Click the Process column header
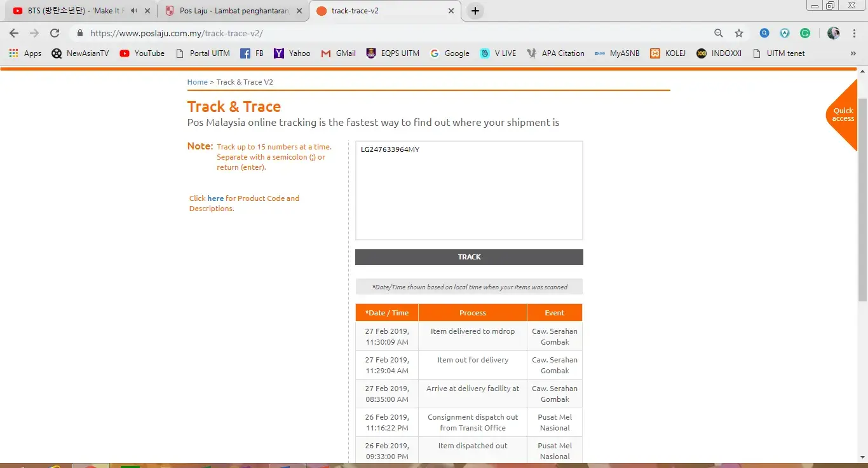 tap(473, 313)
